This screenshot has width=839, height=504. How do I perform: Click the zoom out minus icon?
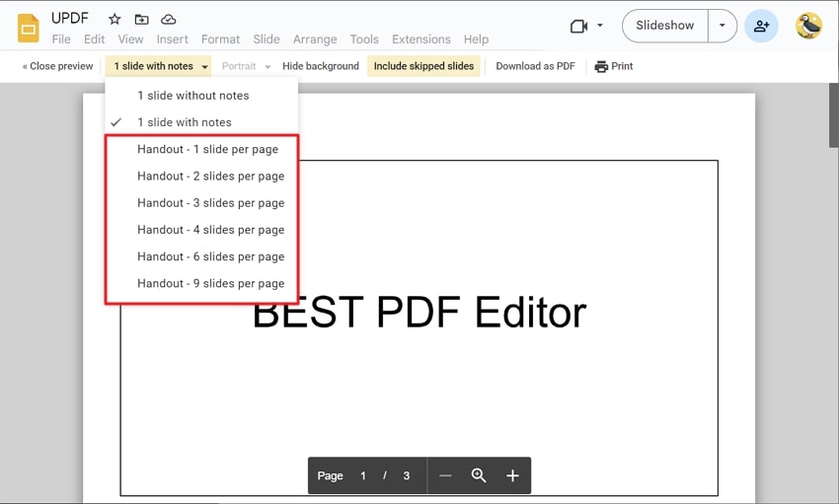(445, 475)
